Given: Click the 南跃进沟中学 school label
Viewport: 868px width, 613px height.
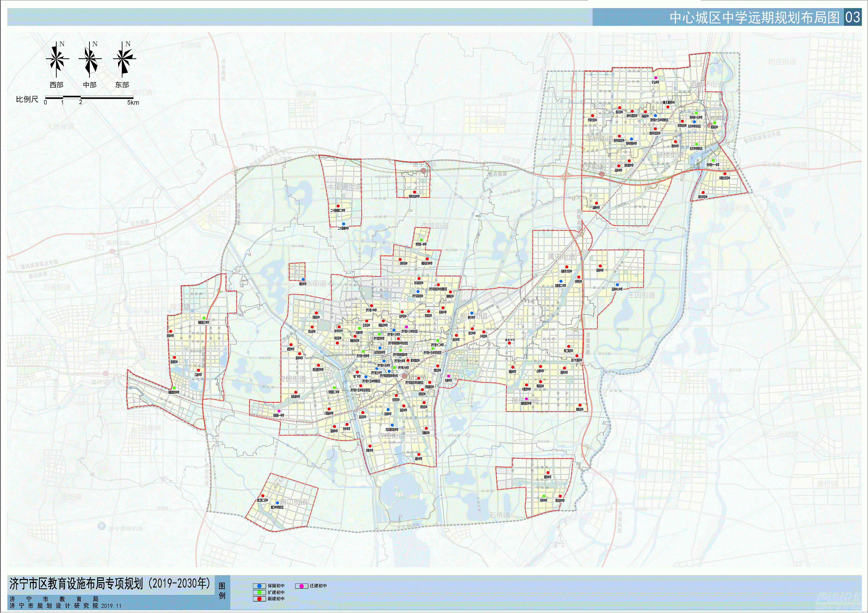Looking at the screenshot, I should (427, 263).
